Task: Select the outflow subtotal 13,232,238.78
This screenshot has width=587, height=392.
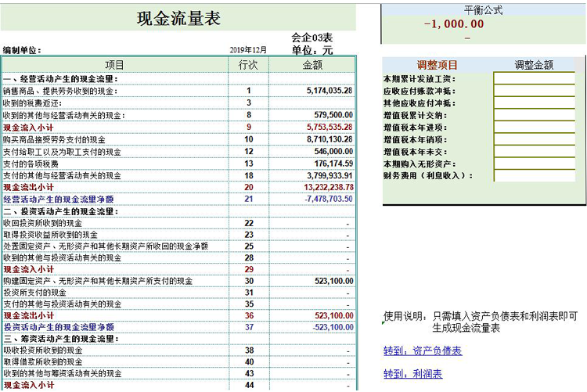Action: pos(328,187)
